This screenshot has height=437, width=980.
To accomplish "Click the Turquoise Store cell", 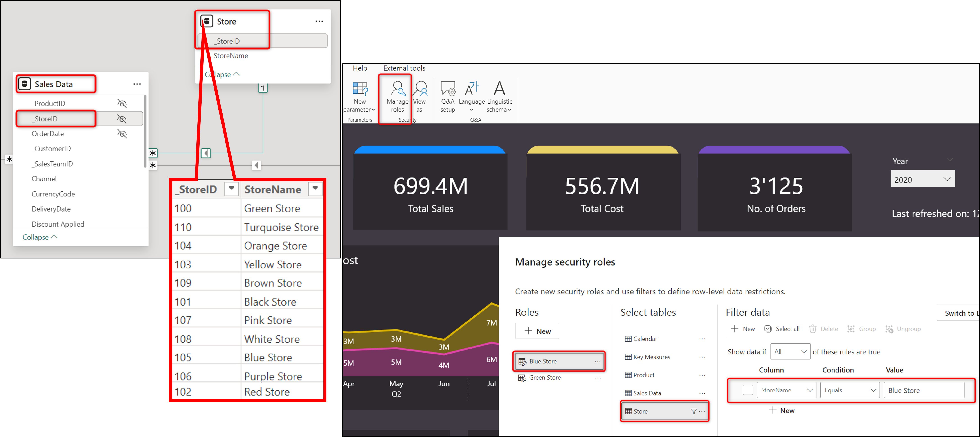I will coord(281,227).
